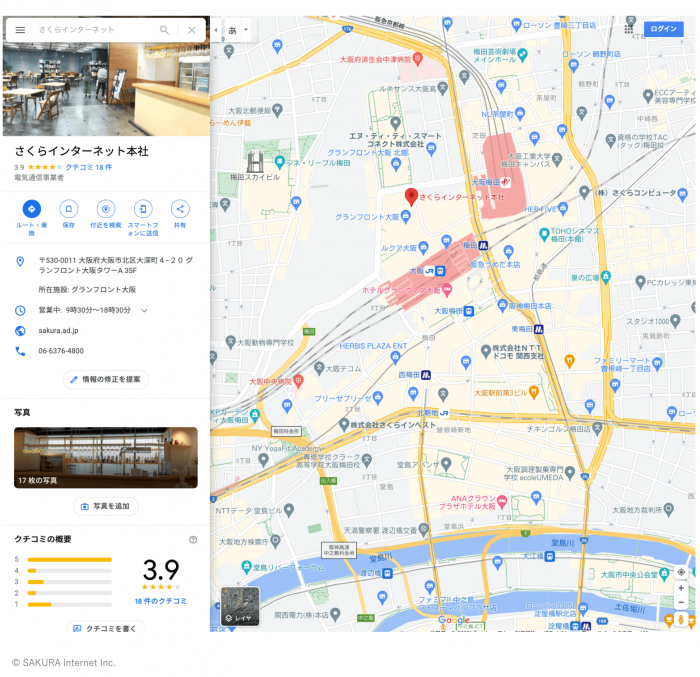Zoom in with the plus button
Screen dimensions: 700x677
[681, 588]
